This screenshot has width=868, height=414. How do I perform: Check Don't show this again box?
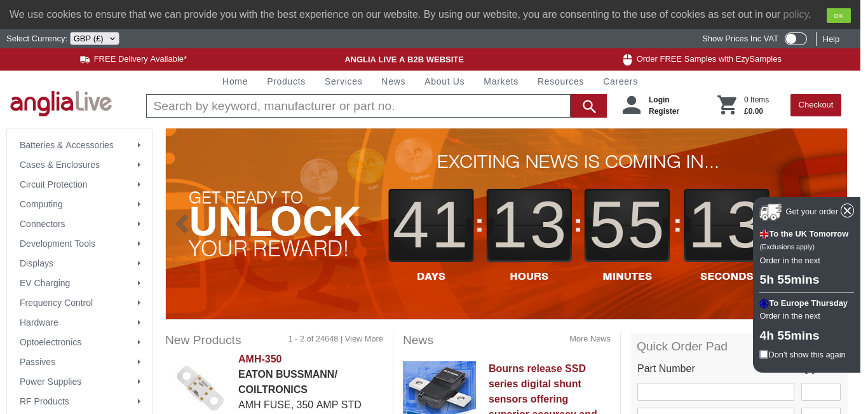coord(764,354)
